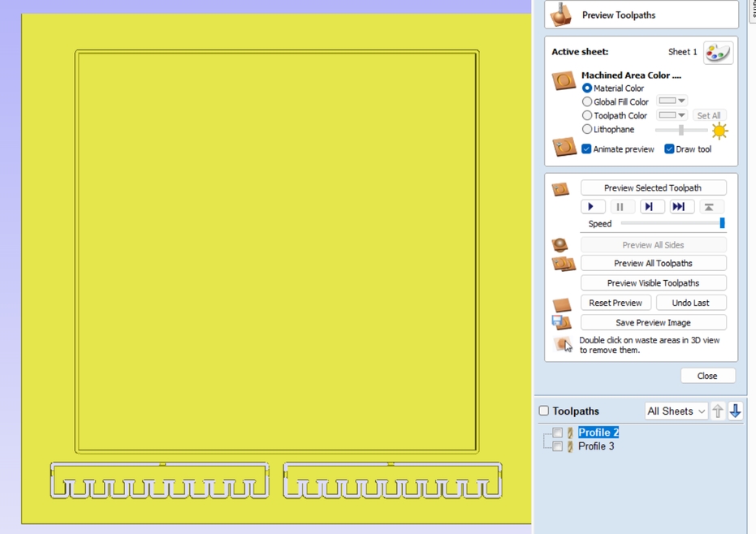756x534 pixels.
Task: Click the Preview All Toolpaths button
Action: coord(653,263)
